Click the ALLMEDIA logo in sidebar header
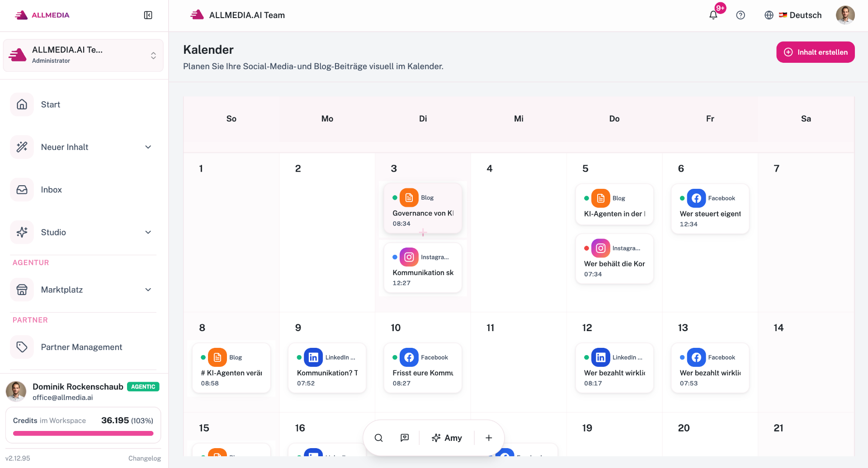The height and width of the screenshot is (468, 868). pos(42,15)
